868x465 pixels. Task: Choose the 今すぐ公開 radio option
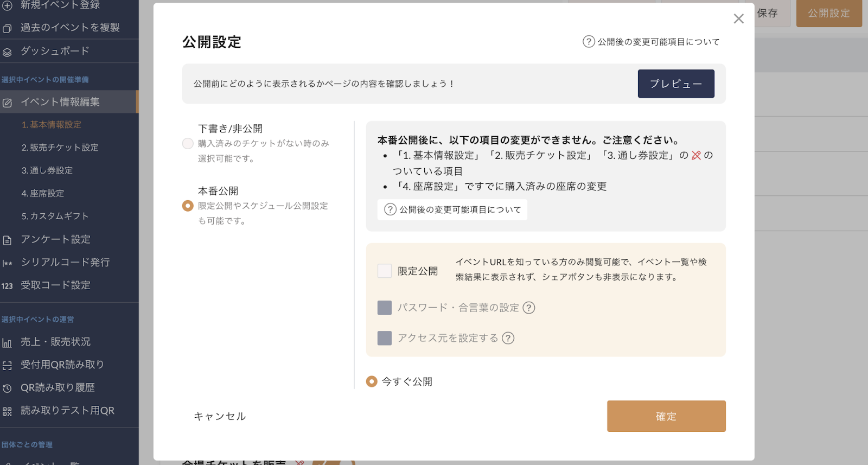(x=372, y=381)
